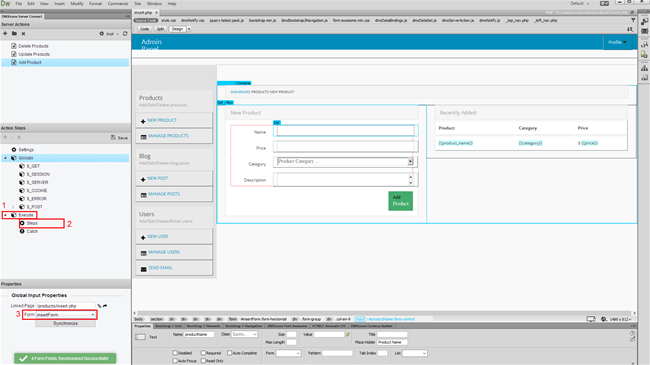Open the Commands menu

coord(118,4)
